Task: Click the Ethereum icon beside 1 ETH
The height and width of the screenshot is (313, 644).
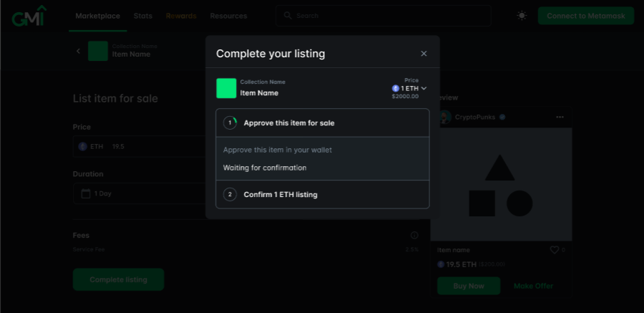Action: 396,88
